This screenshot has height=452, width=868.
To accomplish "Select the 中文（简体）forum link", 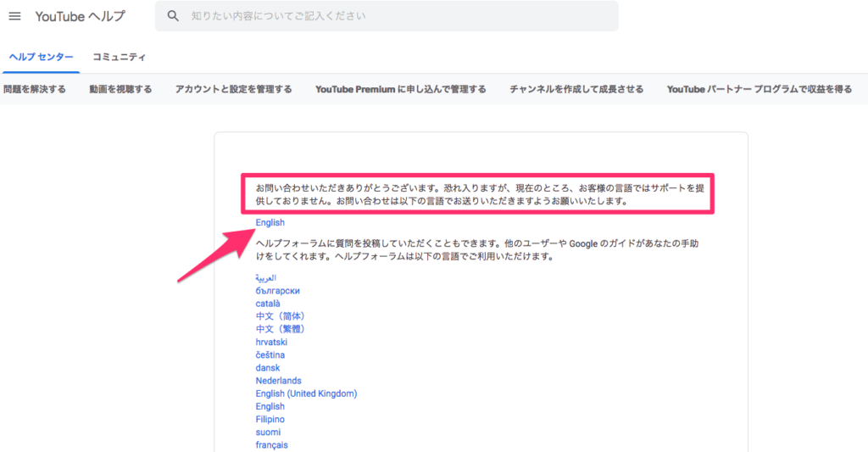I will 280,316.
